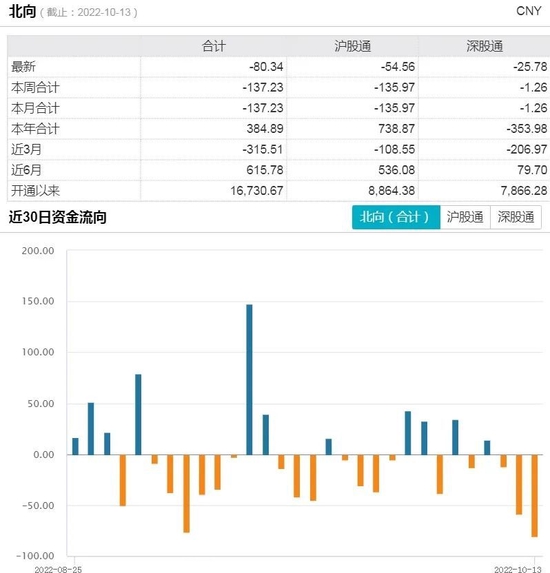The height and width of the screenshot is (573, 550).
Task: Click the 50.00 axis label
Action: (41, 404)
